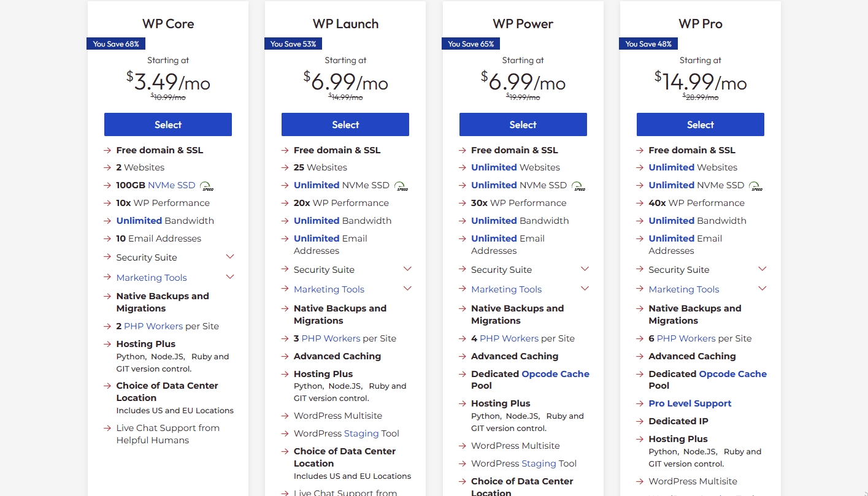
Task: Open the Pro Level Support link in WP Pro
Action: coord(689,403)
